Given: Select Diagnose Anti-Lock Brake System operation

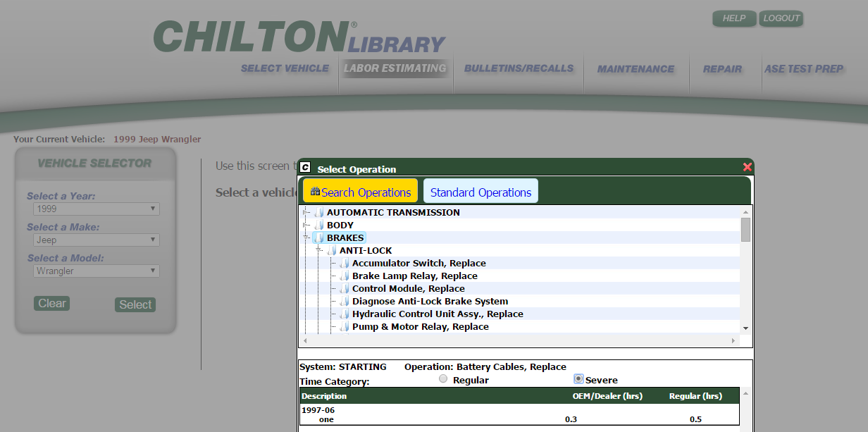Looking at the screenshot, I should (x=430, y=301).
